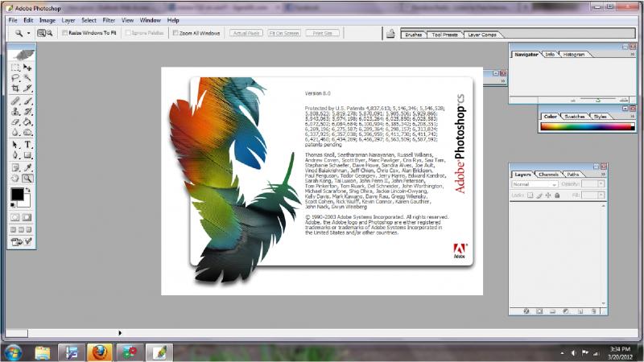Image resolution: width=644 pixels, height=362 pixels.
Task: Click the Print Size button
Action: [323, 33]
